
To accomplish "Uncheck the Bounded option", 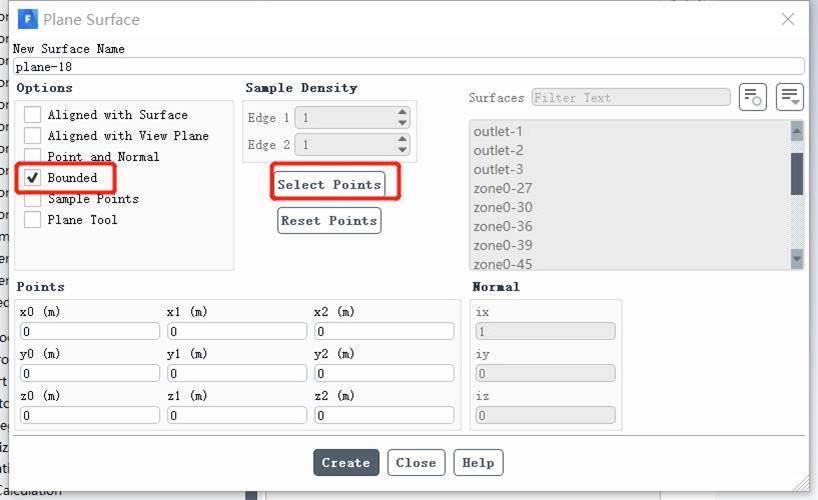I will click(x=32, y=177).
